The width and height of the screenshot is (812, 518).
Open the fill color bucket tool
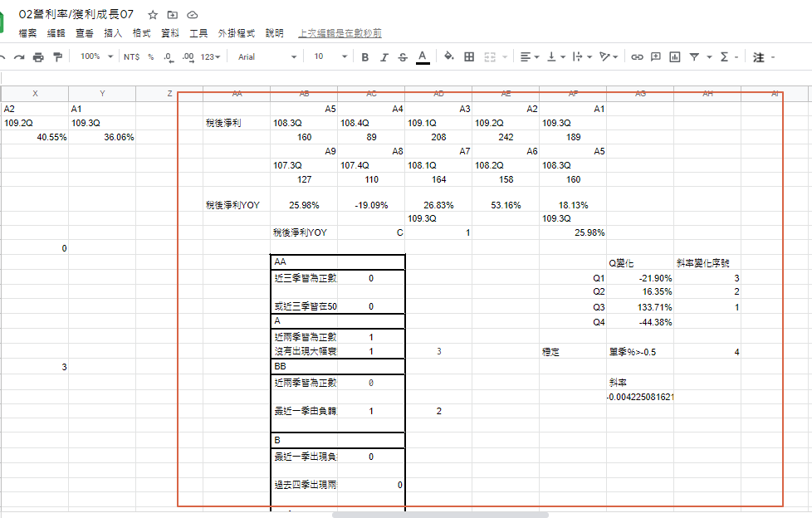pyautogui.click(x=449, y=57)
